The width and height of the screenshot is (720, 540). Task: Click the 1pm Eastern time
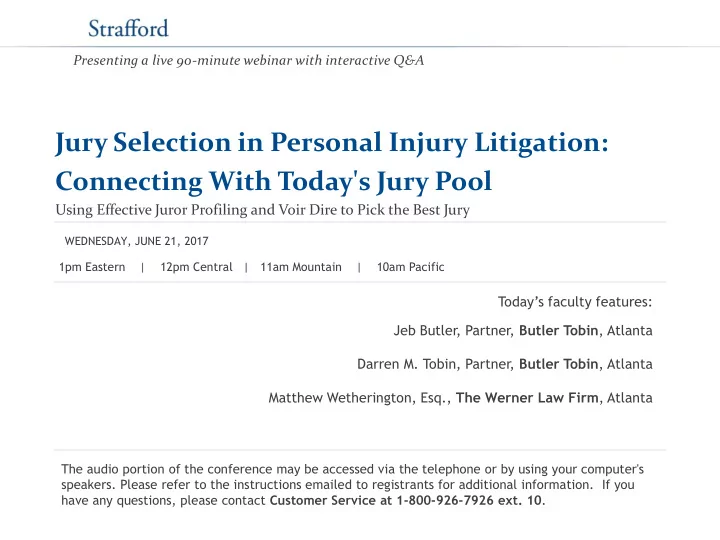click(x=92, y=267)
